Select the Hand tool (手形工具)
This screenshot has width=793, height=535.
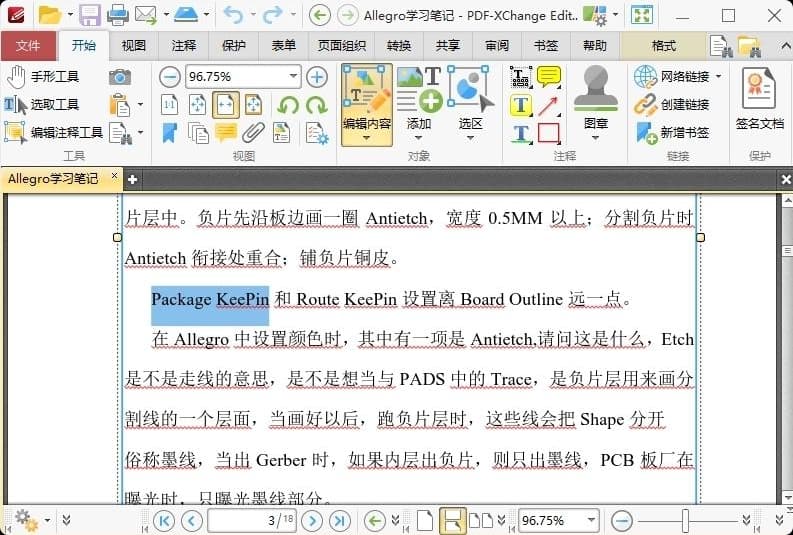[x=42, y=77]
